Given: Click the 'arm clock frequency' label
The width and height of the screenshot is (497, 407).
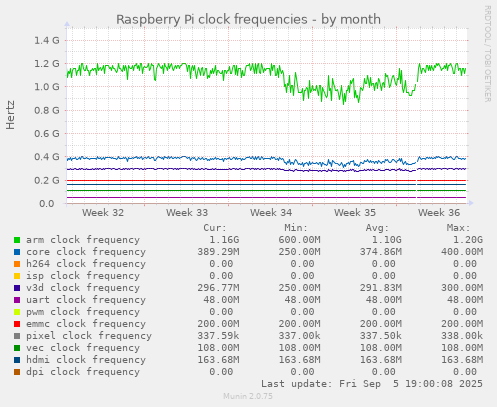Looking at the screenshot, I should [x=83, y=240].
